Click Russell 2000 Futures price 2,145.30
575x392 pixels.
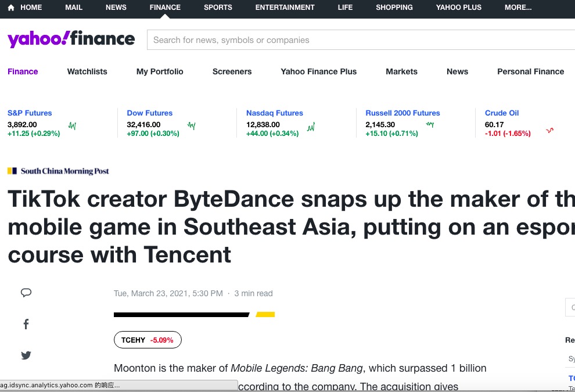coord(380,125)
